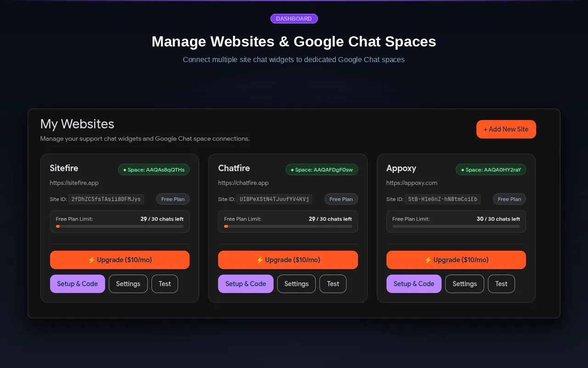Upgrade the Chatfire site plan

(x=288, y=260)
